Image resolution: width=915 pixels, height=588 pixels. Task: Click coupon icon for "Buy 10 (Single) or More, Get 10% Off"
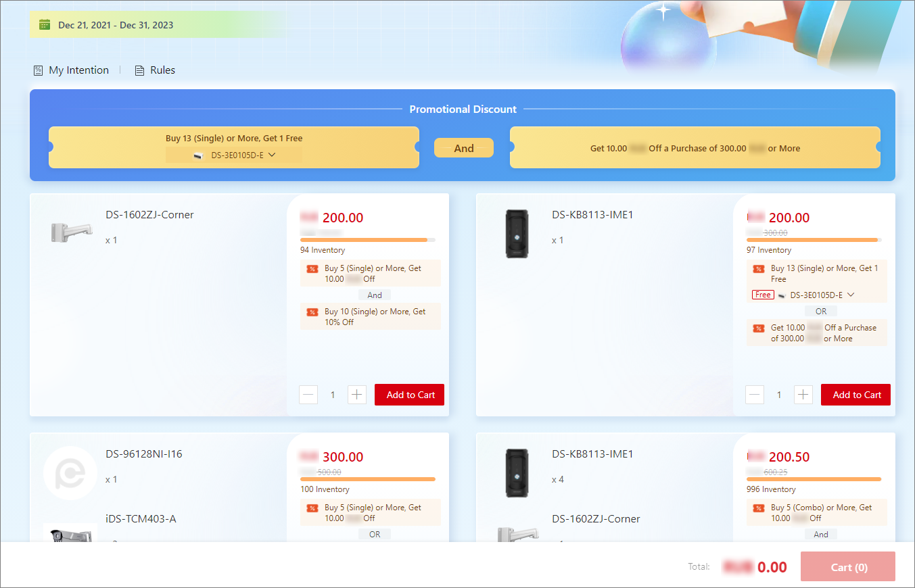pyautogui.click(x=312, y=312)
